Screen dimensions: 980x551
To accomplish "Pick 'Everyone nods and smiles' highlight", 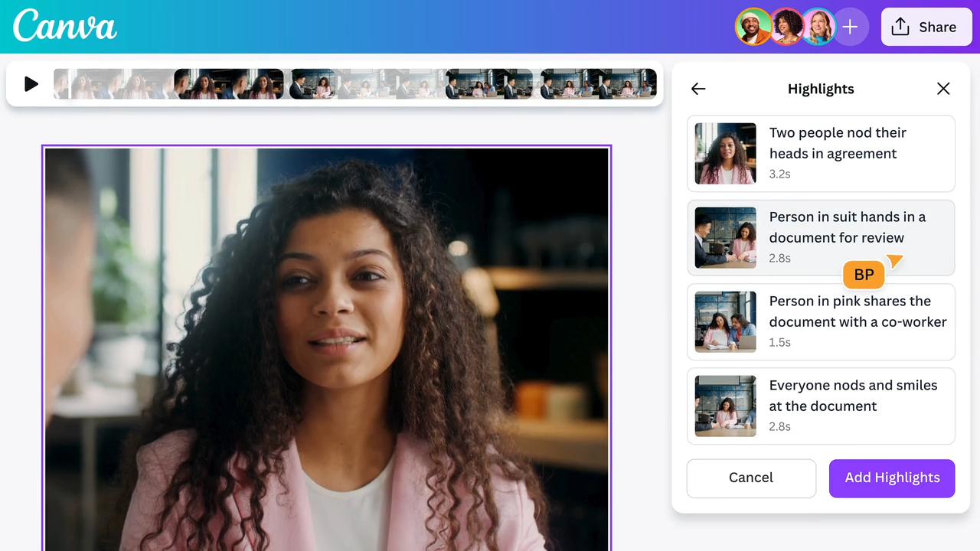I will click(x=821, y=406).
